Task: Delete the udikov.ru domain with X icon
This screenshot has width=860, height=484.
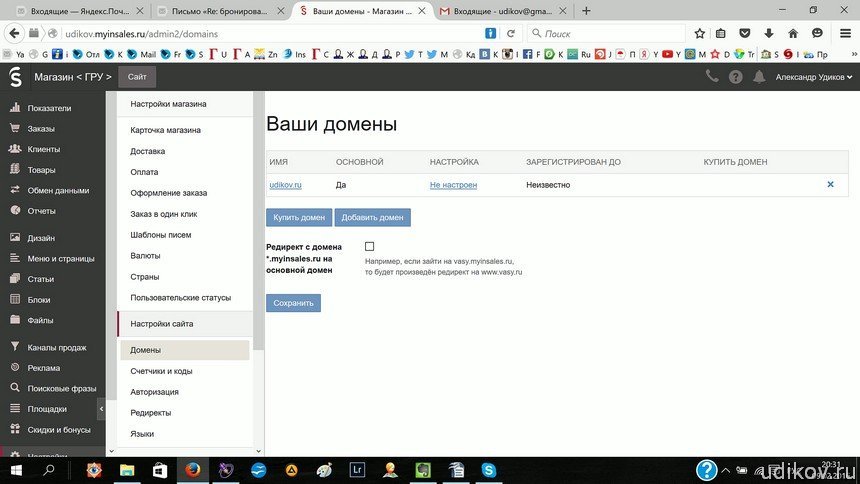Action: point(830,185)
